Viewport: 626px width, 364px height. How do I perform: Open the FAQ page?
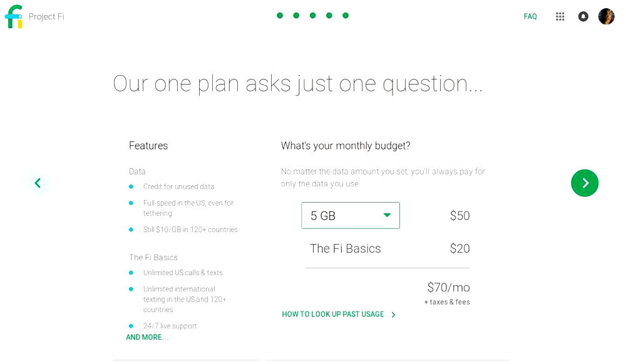(530, 16)
